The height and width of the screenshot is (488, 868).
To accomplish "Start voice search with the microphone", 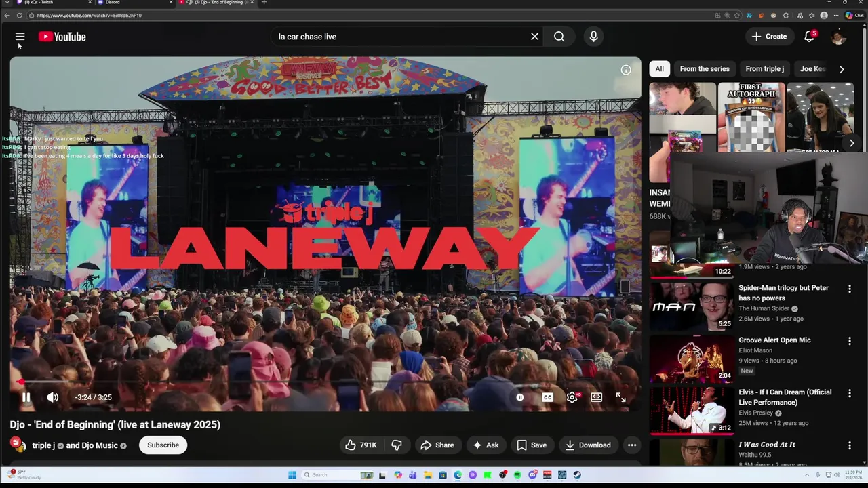I will click(593, 37).
